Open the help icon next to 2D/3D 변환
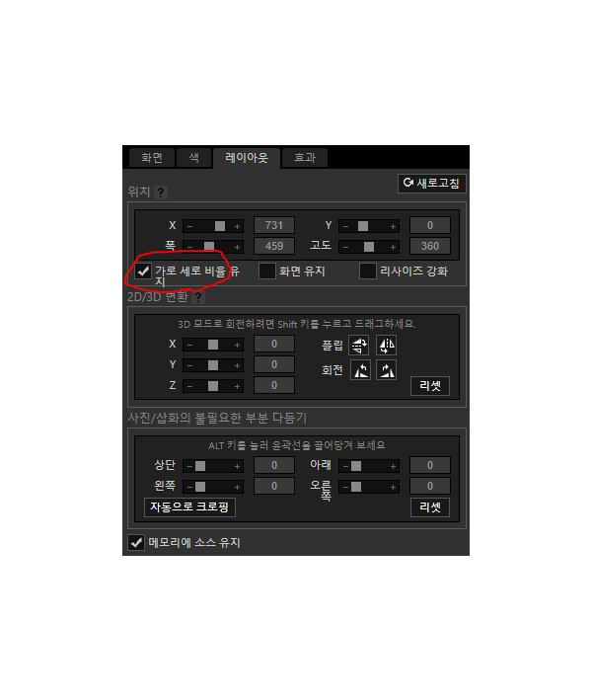The width and height of the screenshot is (592, 700). 198,297
